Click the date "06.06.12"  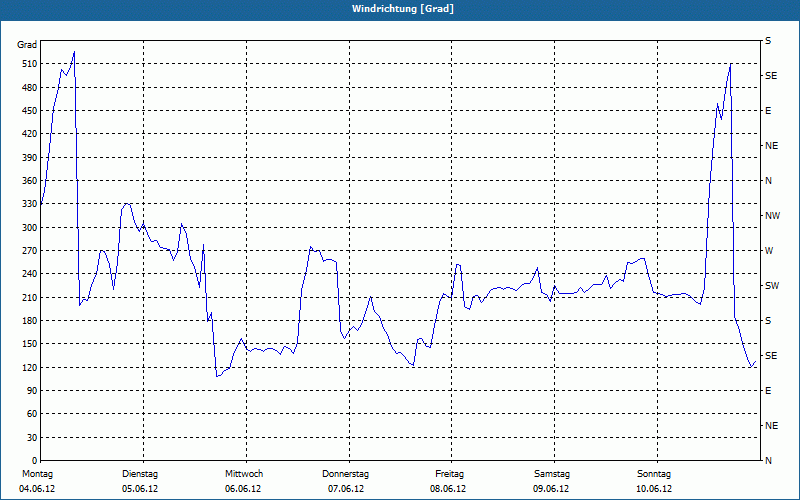(x=243, y=489)
